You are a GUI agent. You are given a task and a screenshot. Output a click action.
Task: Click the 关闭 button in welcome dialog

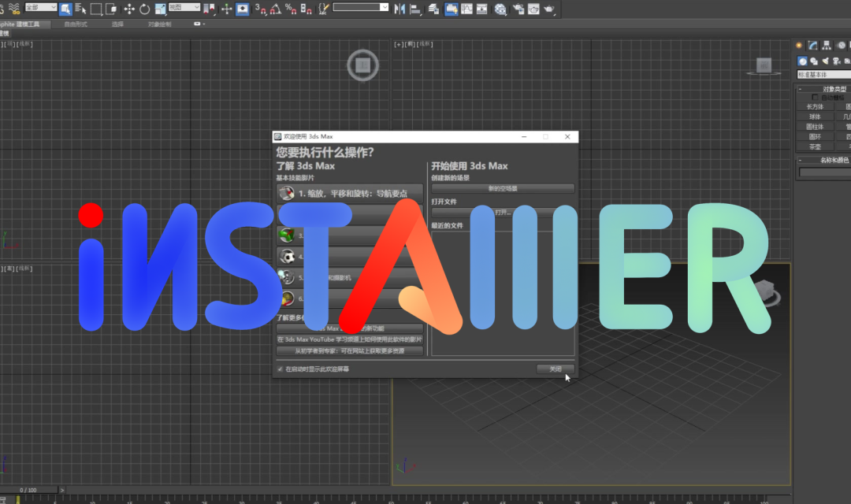pos(556,369)
